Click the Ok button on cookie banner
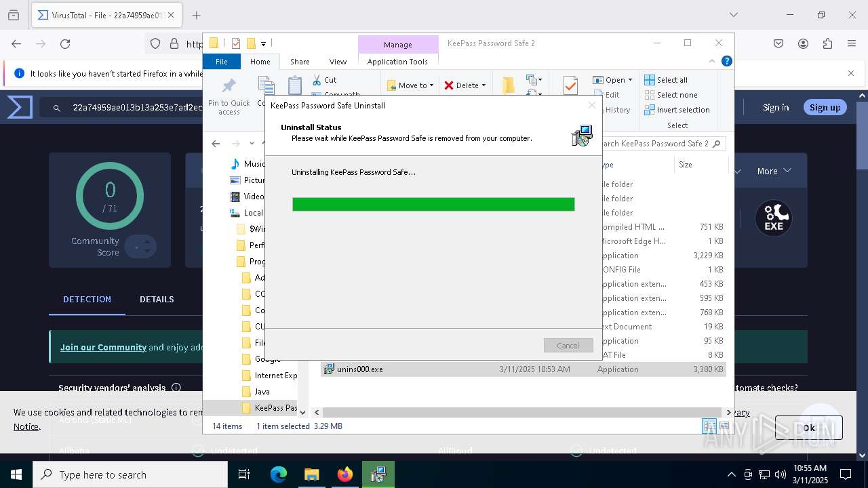This screenshot has height=488, width=868. [x=809, y=428]
